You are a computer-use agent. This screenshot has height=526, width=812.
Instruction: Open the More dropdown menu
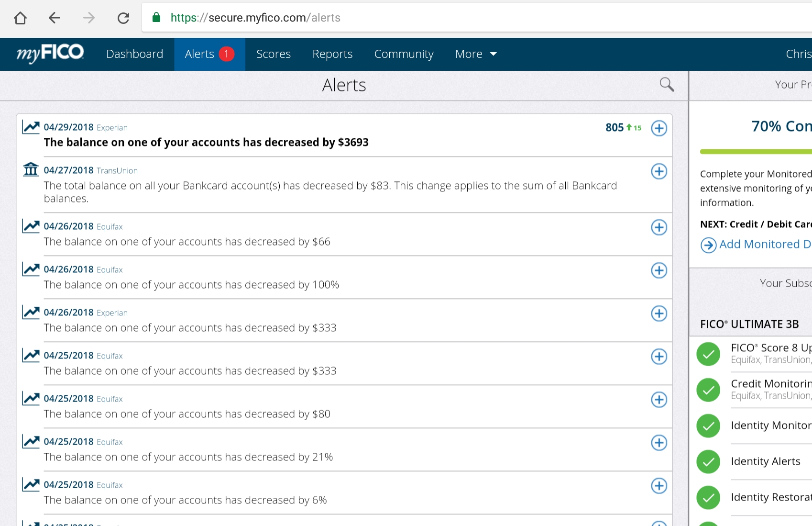pos(476,54)
